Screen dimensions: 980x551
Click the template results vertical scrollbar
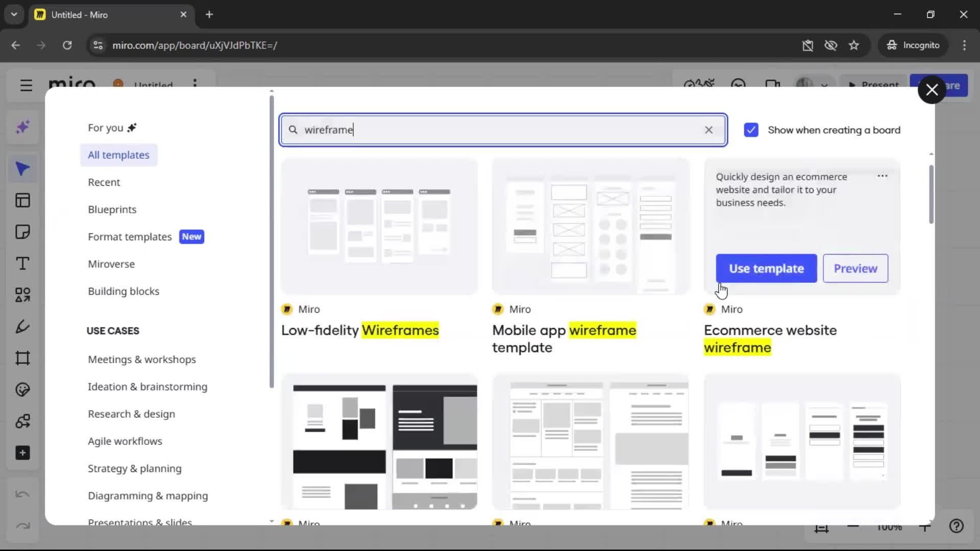(931, 194)
